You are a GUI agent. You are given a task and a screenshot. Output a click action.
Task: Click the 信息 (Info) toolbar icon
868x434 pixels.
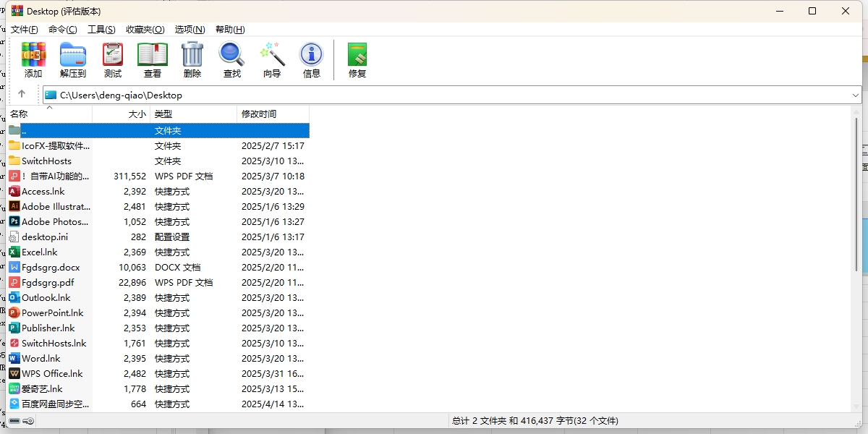tap(311, 59)
